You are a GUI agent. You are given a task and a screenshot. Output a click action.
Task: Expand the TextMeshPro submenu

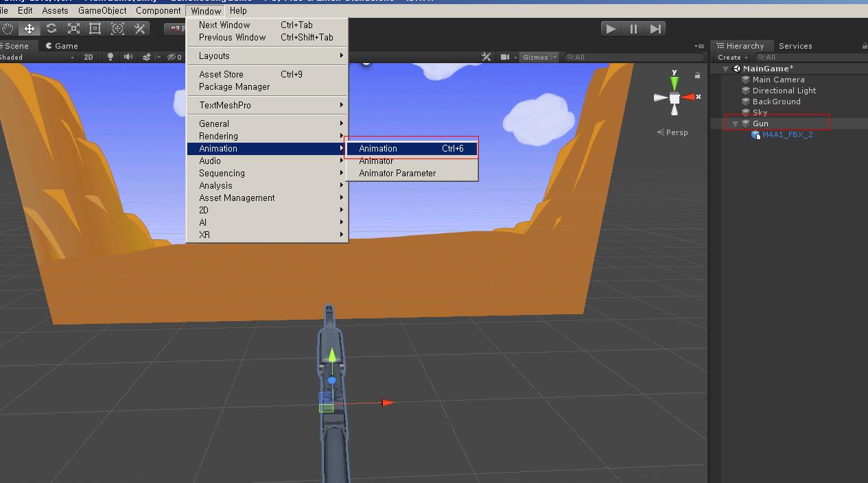[x=268, y=105]
